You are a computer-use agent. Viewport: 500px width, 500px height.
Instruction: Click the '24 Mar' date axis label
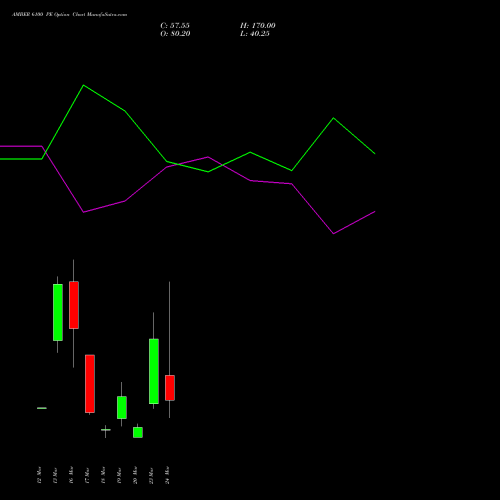pyautogui.click(x=167, y=475)
